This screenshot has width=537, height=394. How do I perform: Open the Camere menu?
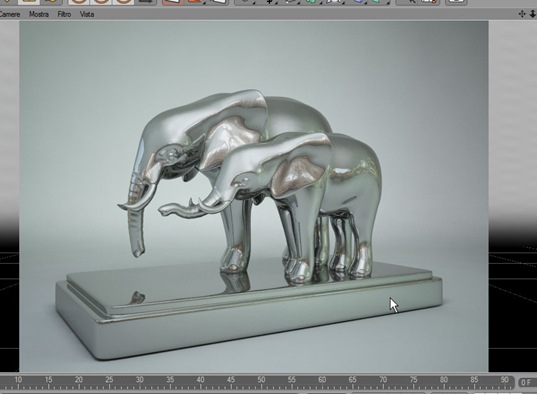pyautogui.click(x=10, y=14)
